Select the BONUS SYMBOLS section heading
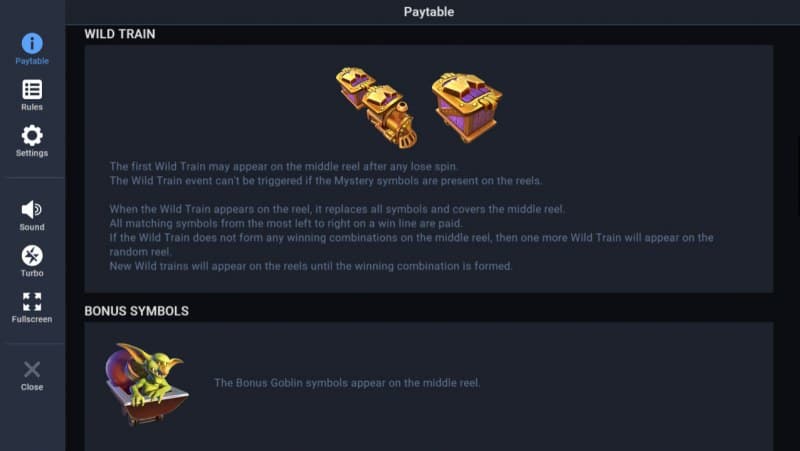The height and width of the screenshot is (451, 800). 136,311
